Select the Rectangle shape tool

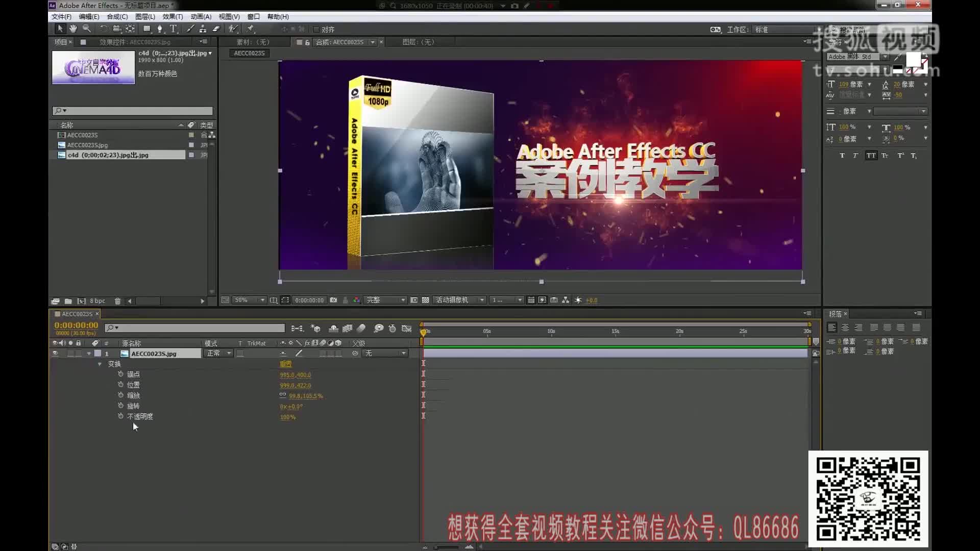(147, 29)
